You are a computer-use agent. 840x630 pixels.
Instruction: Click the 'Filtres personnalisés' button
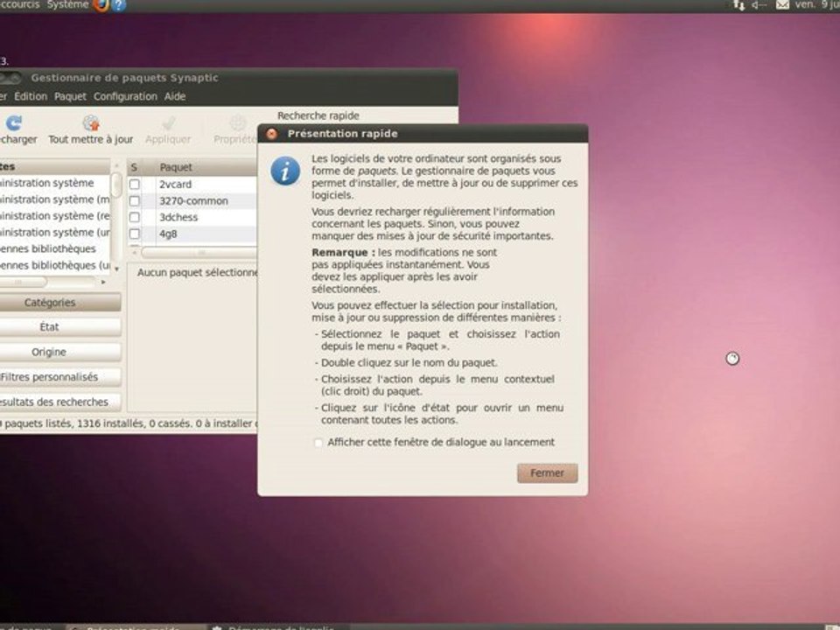[60, 377]
